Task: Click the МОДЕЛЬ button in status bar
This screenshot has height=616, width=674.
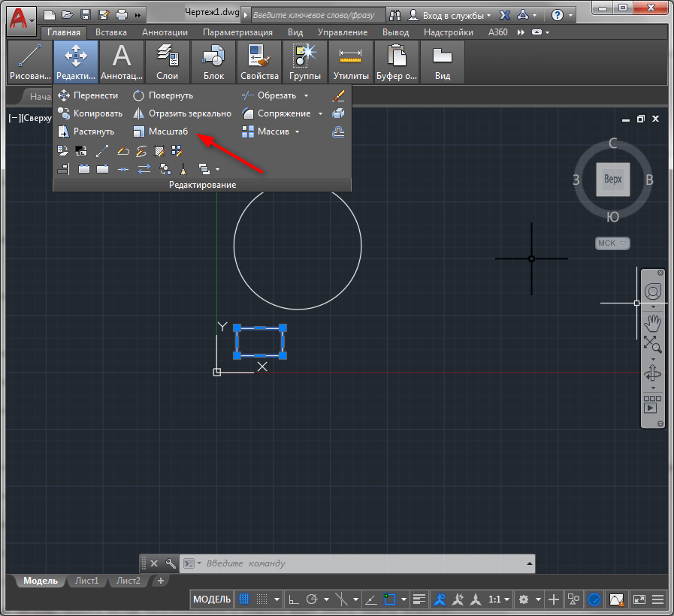Action: pos(212,599)
